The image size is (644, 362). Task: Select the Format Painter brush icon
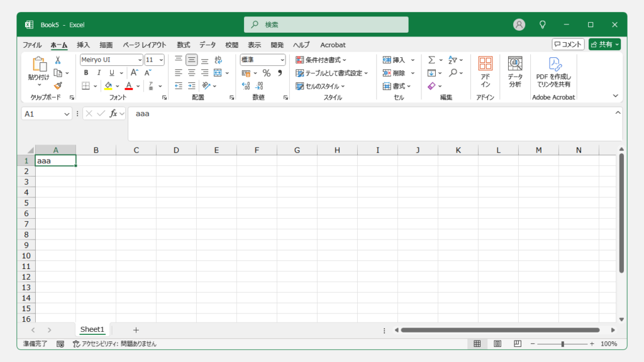[x=58, y=85]
